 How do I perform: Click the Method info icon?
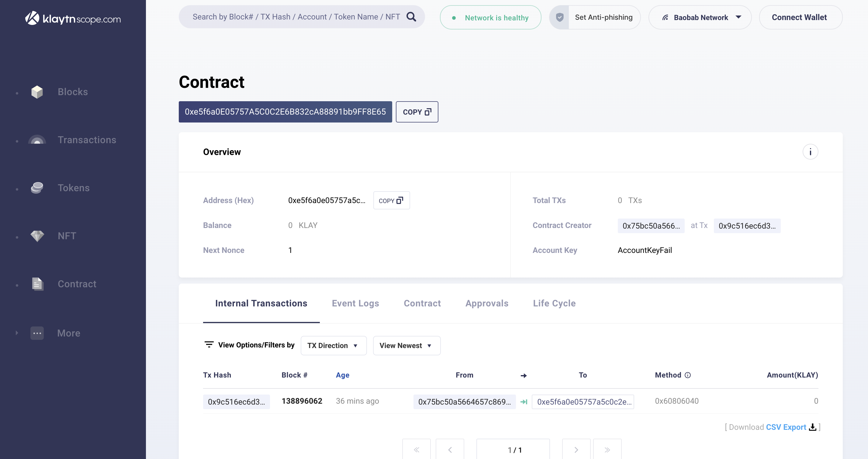coord(688,375)
